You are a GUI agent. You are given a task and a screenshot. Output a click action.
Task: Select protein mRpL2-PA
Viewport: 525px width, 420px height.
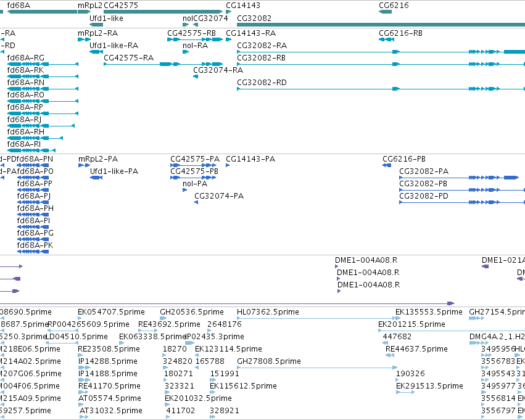click(x=85, y=165)
